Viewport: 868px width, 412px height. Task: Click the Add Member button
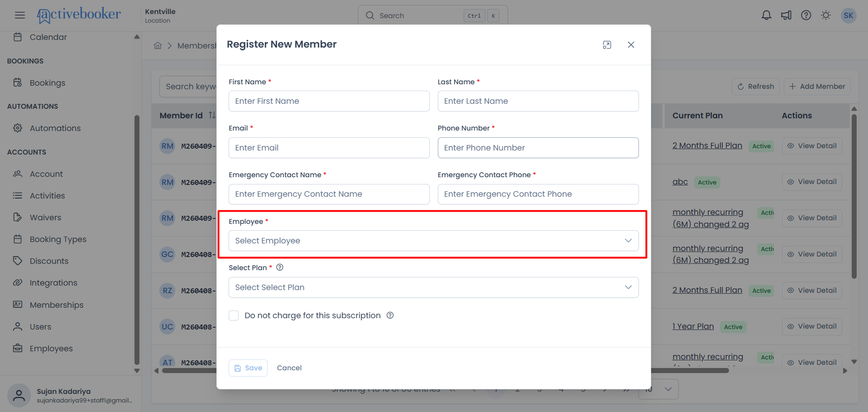(817, 87)
